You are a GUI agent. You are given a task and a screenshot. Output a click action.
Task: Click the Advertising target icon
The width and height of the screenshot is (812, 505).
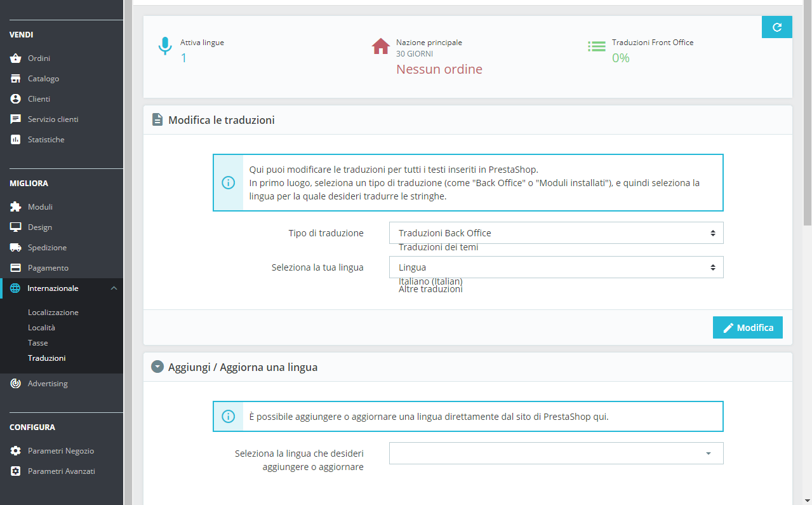pyautogui.click(x=16, y=384)
